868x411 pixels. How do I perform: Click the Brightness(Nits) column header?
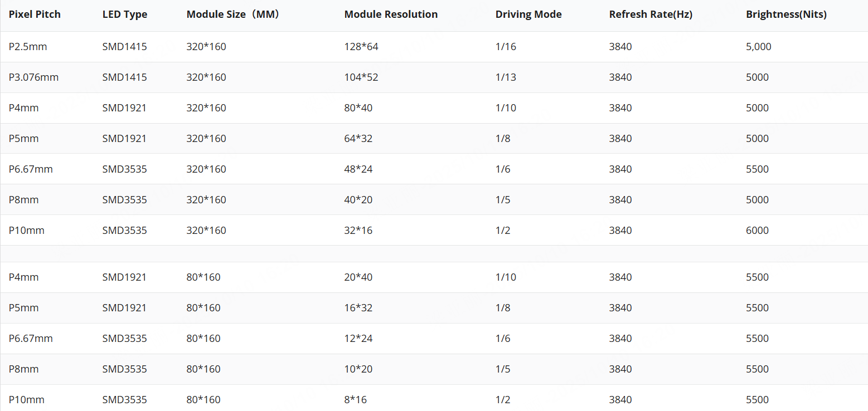[786, 14]
